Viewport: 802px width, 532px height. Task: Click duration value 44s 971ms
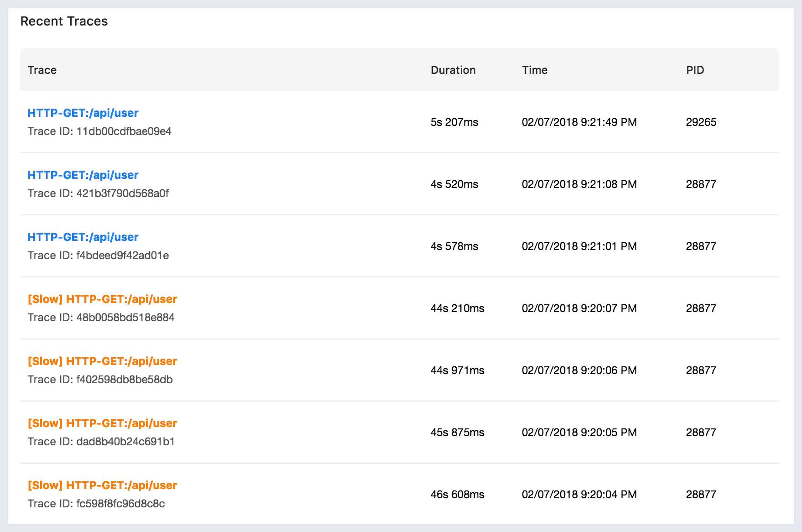(x=458, y=370)
